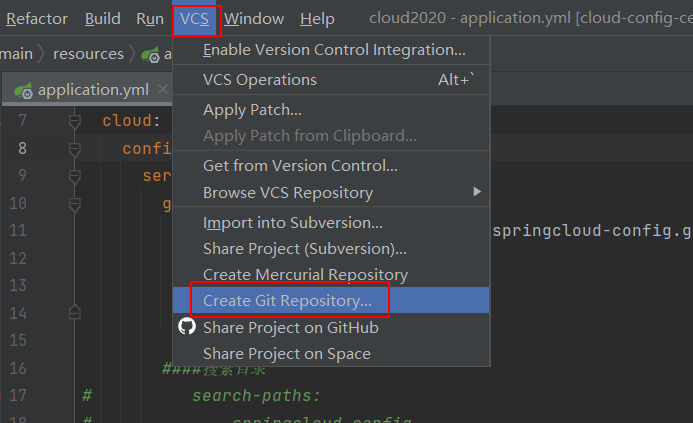The height and width of the screenshot is (423, 693).
Task: Open the Build menu
Action: 103,19
